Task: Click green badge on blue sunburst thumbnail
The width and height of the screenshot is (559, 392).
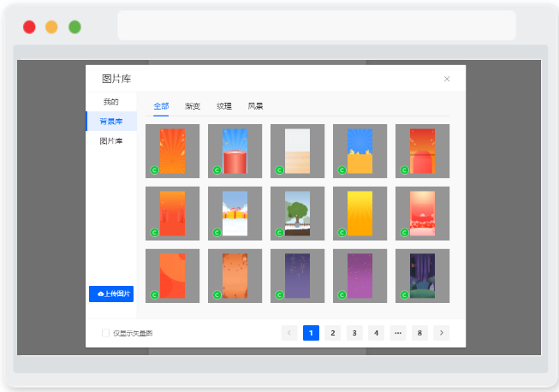Action: click(342, 170)
